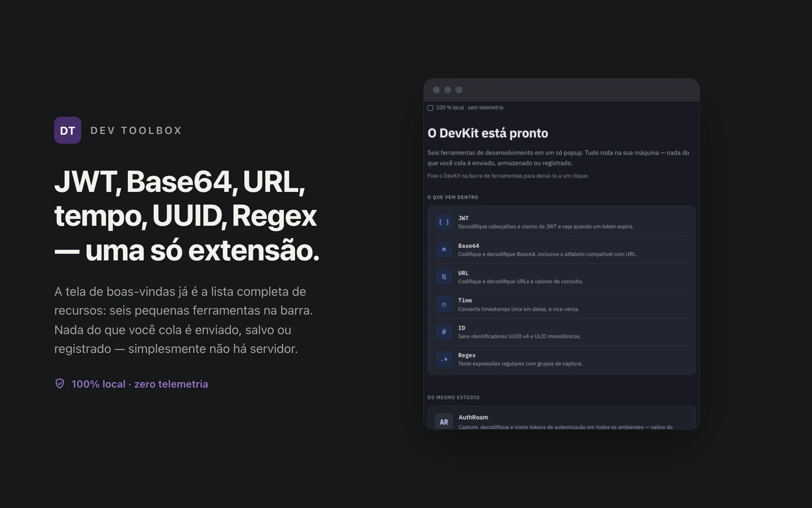
Task: Click the JWT description about token expiry
Action: (546, 227)
